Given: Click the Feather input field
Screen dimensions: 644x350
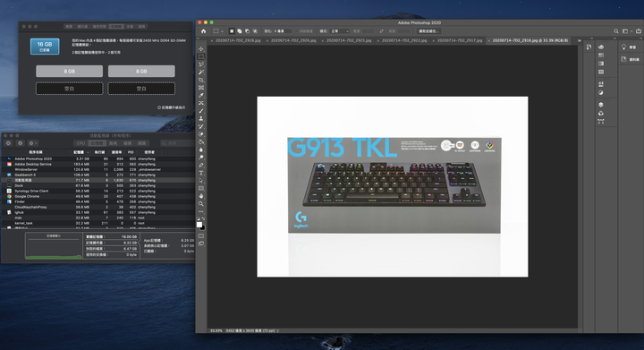Looking at the screenshot, I should (x=283, y=31).
